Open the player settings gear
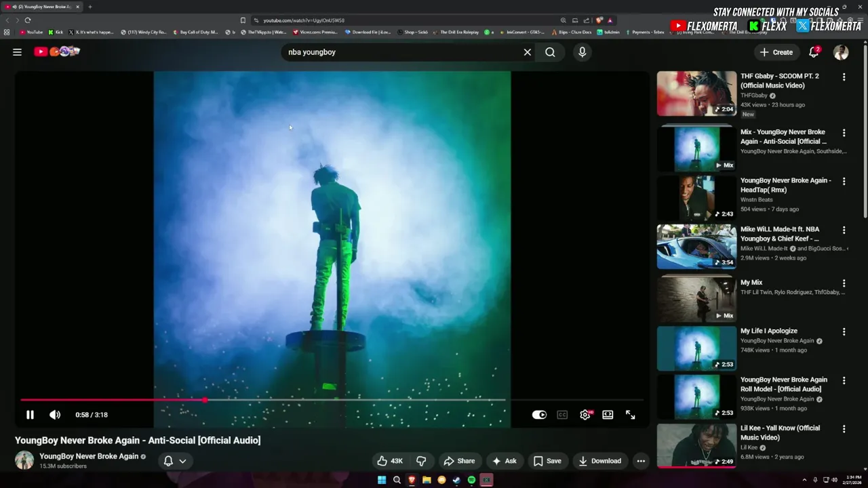This screenshot has height=488, width=868. pos(585,415)
